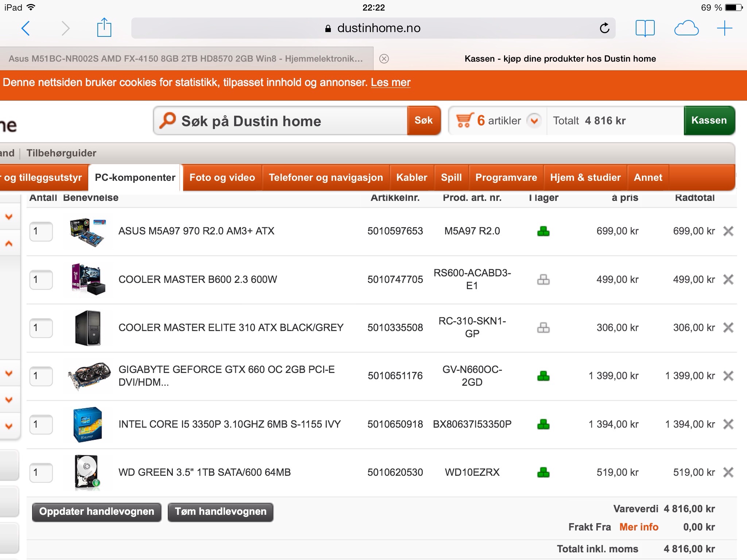The width and height of the screenshot is (747, 560).
Task: Open the WD Green hard drive image
Action: coord(87,472)
